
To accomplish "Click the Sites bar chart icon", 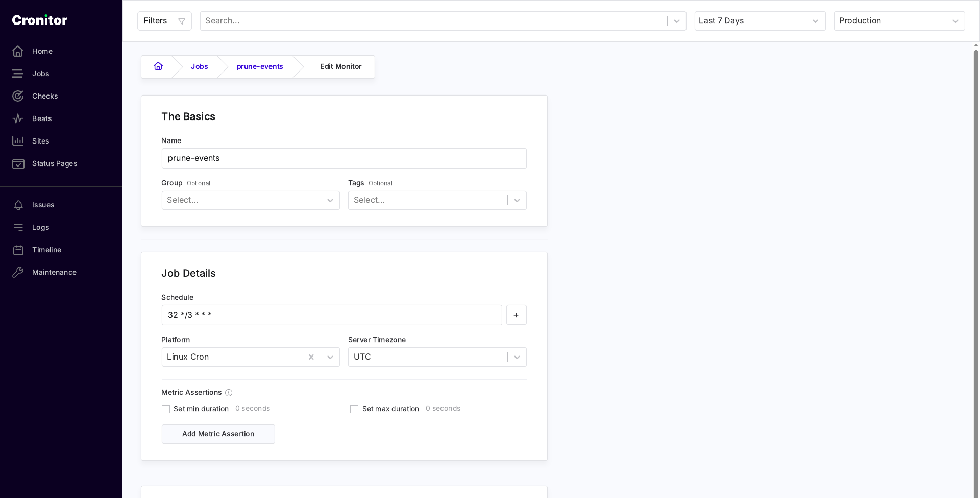I will coord(18,141).
